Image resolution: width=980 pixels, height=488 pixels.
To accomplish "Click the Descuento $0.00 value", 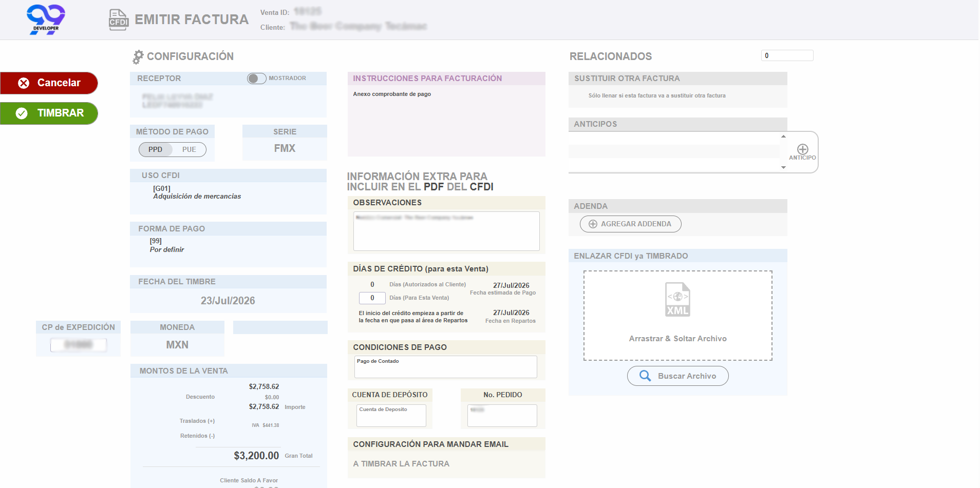I will click(272, 398).
